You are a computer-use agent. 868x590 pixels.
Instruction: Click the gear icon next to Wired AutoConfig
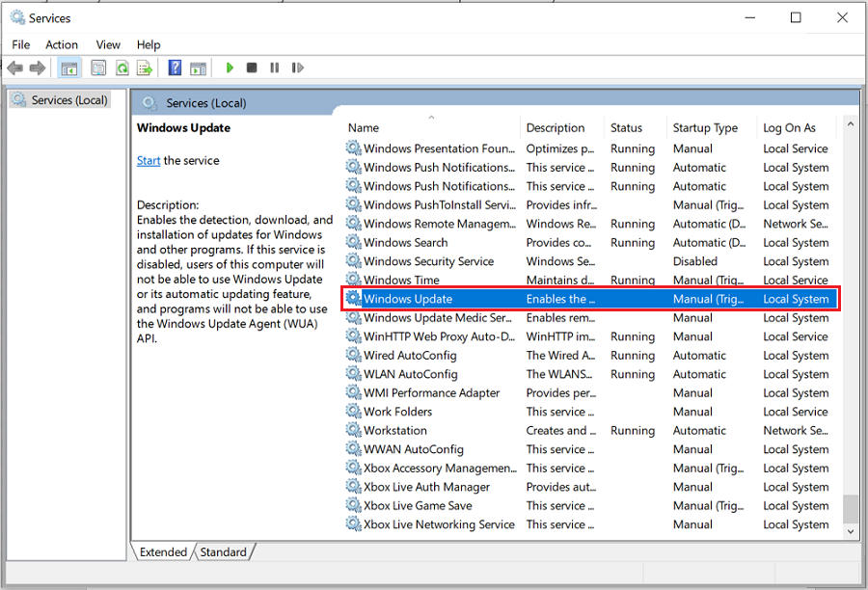point(353,355)
